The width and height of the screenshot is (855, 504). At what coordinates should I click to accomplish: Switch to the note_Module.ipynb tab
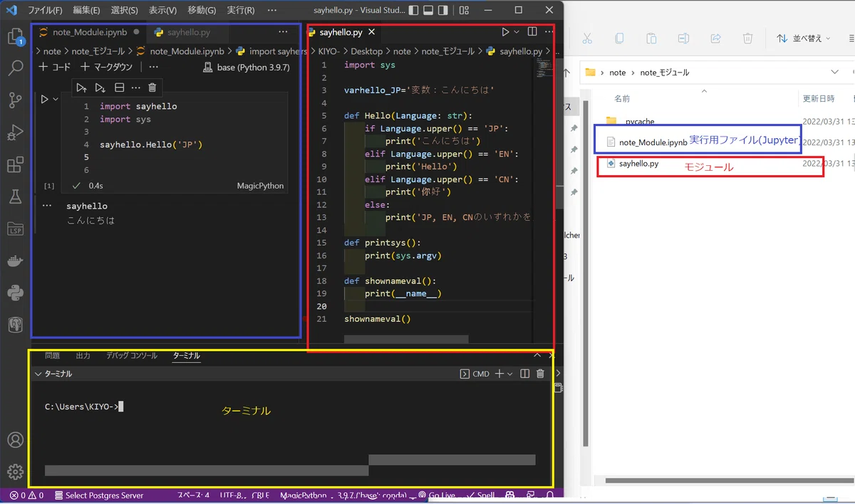click(89, 32)
